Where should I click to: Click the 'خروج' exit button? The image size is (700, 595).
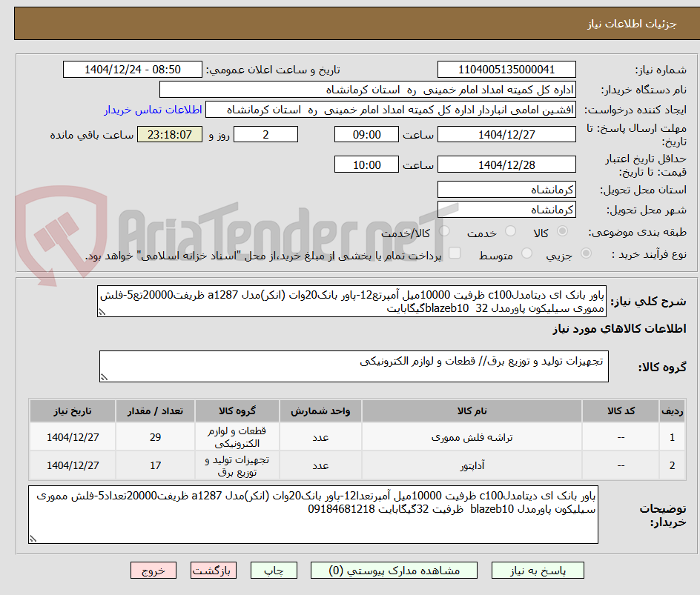click(153, 571)
